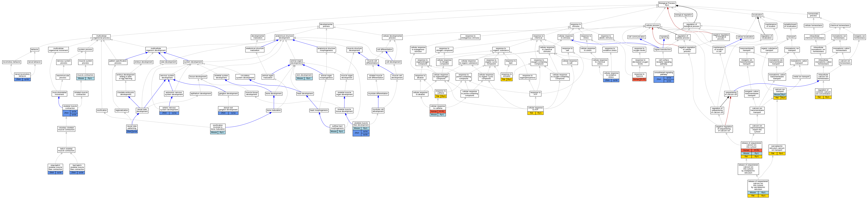The height and width of the screenshot is (199, 868).
Task: Select the 'response to organophosphorus' node
Action: click(527, 77)
